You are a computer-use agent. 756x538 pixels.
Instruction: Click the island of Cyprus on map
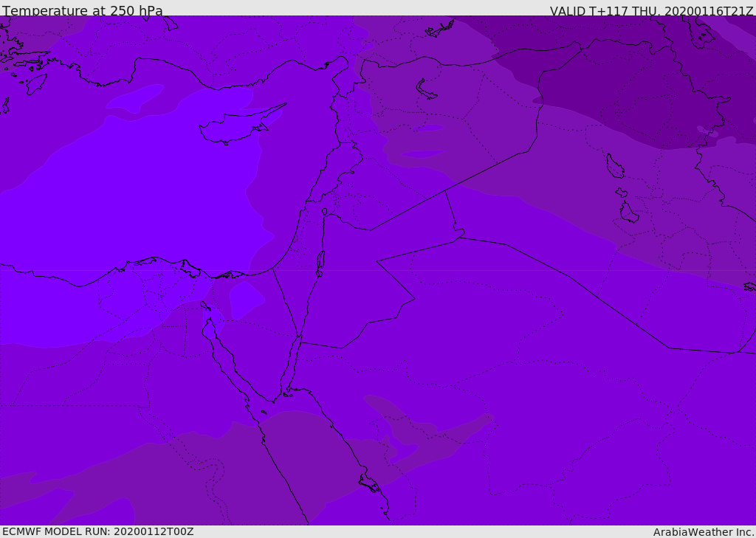point(237,125)
